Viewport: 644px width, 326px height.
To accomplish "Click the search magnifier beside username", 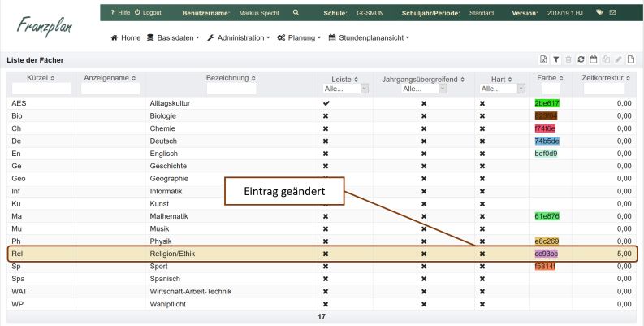I will pyautogui.click(x=296, y=13).
